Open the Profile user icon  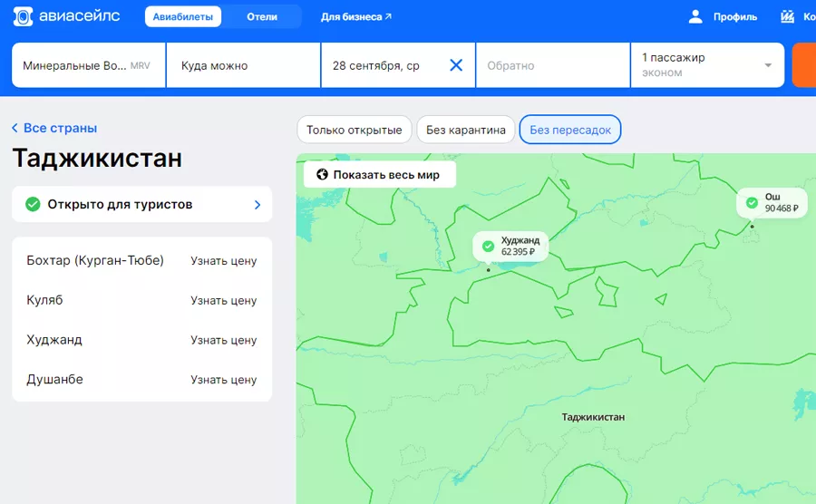pos(695,16)
